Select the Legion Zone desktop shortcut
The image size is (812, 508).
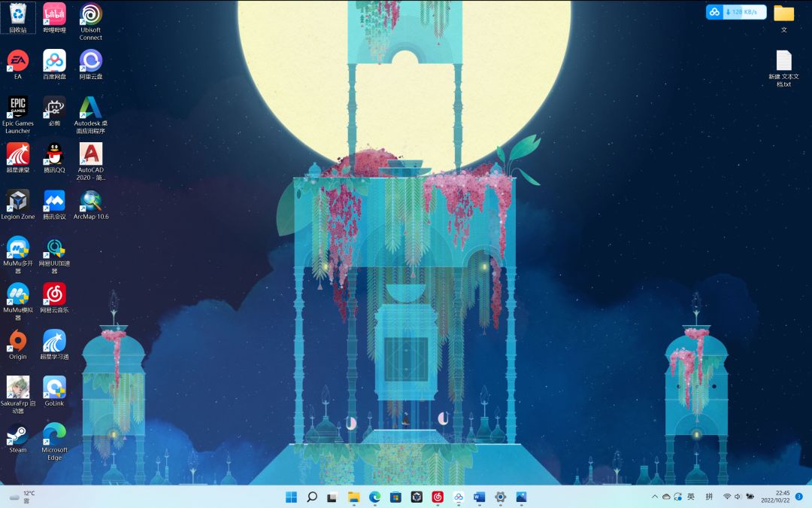[x=18, y=204]
